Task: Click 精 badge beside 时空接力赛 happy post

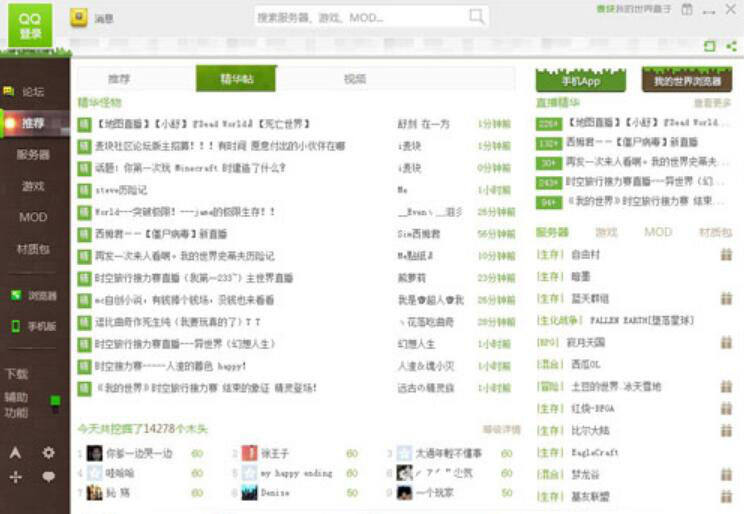Action: click(x=84, y=366)
